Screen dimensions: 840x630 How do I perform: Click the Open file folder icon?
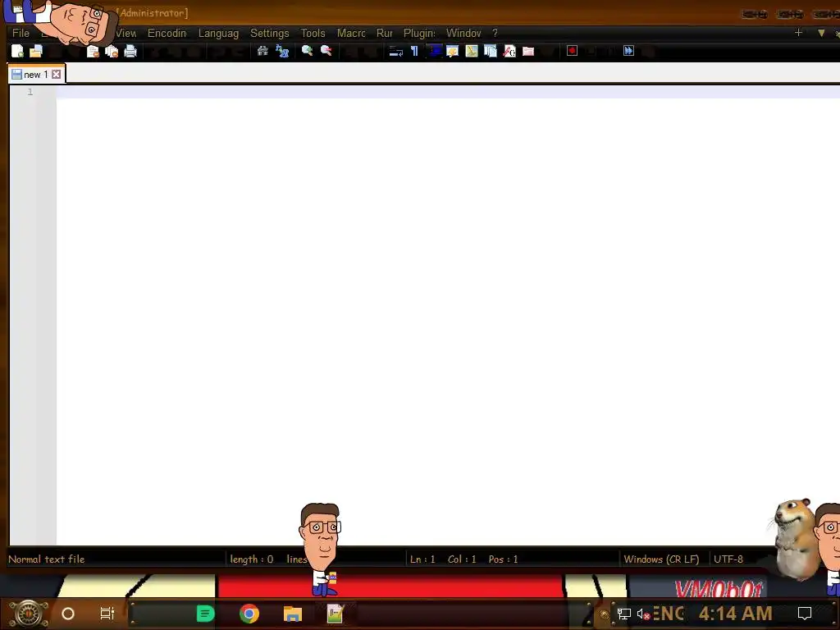[x=36, y=51]
